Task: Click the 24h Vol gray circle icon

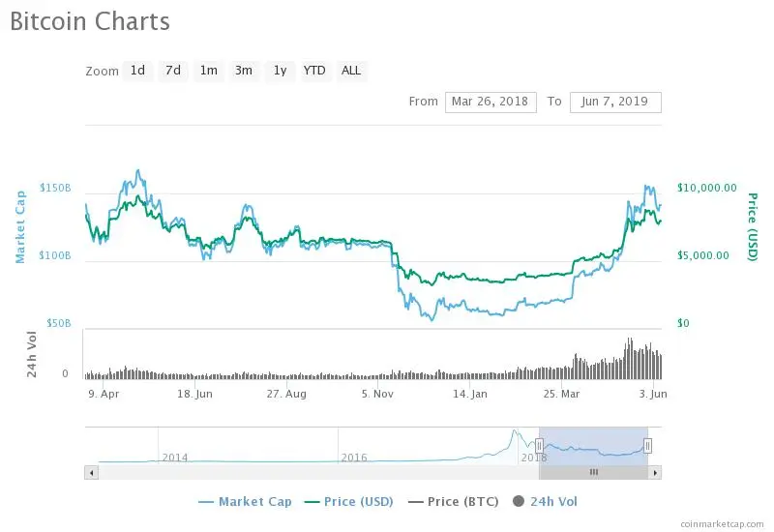Action: [x=519, y=501]
